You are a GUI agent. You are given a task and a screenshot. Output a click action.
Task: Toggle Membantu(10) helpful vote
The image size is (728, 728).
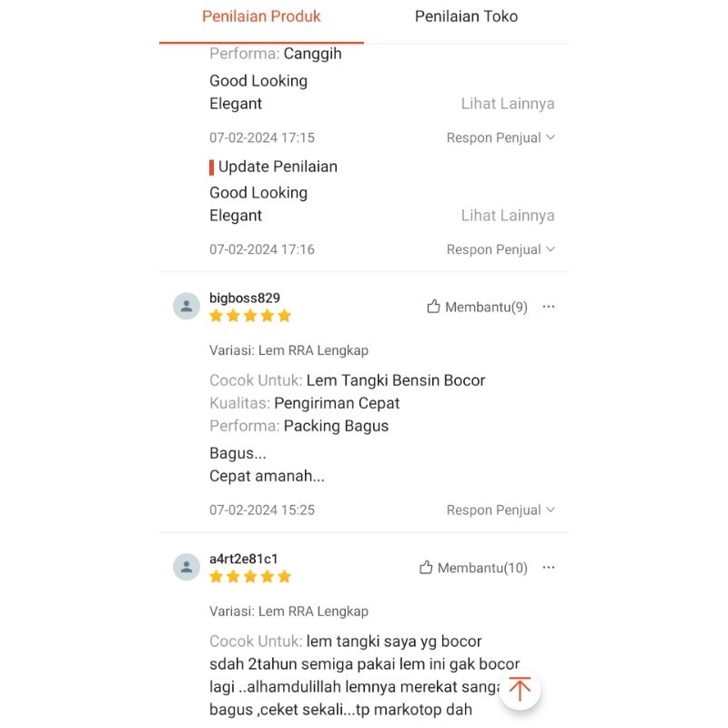tap(481, 568)
